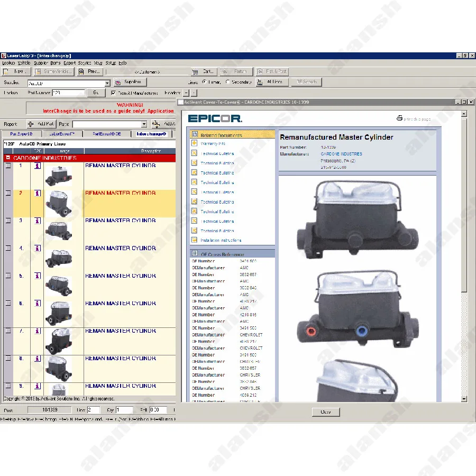Click the Same Vehicle toolbar icon
The image size is (476, 476).
[38, 71]
